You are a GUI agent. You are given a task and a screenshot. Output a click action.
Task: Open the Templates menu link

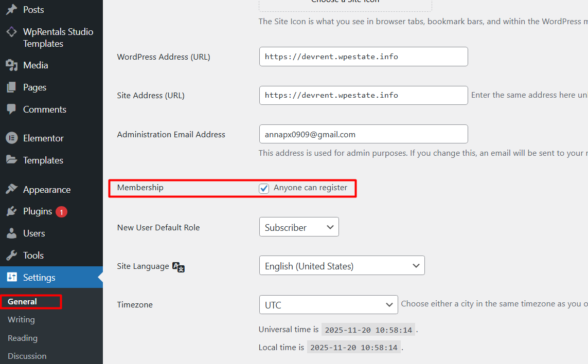click(x=43, y=160)
